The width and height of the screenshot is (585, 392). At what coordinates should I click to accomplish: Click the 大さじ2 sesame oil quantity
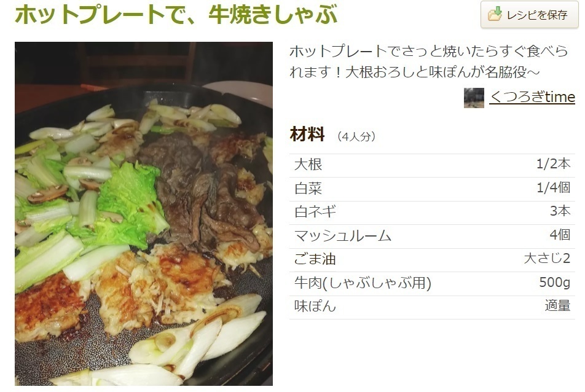pyautogui.click(x=547, y=259)
